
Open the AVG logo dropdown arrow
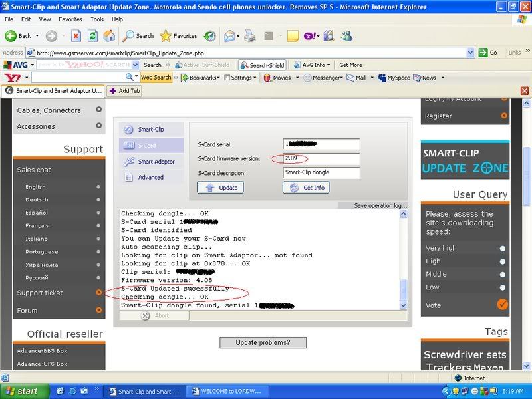(x=32, y=65)
